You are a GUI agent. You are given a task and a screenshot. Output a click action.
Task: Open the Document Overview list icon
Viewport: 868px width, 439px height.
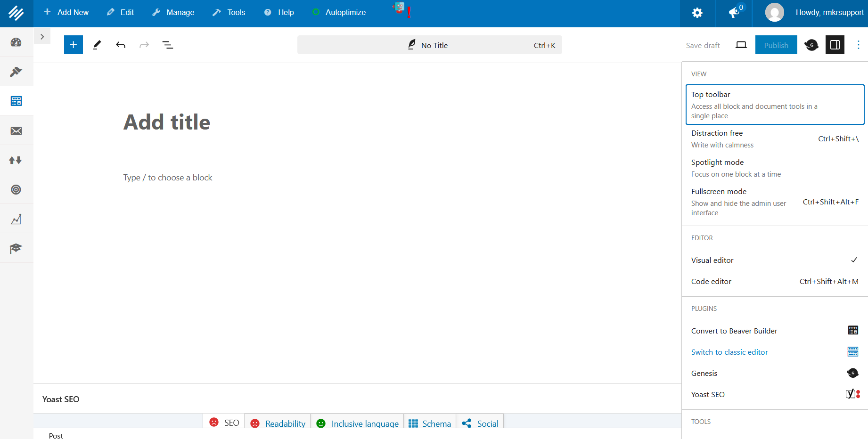pyautogui.click(x=168, y=45)
